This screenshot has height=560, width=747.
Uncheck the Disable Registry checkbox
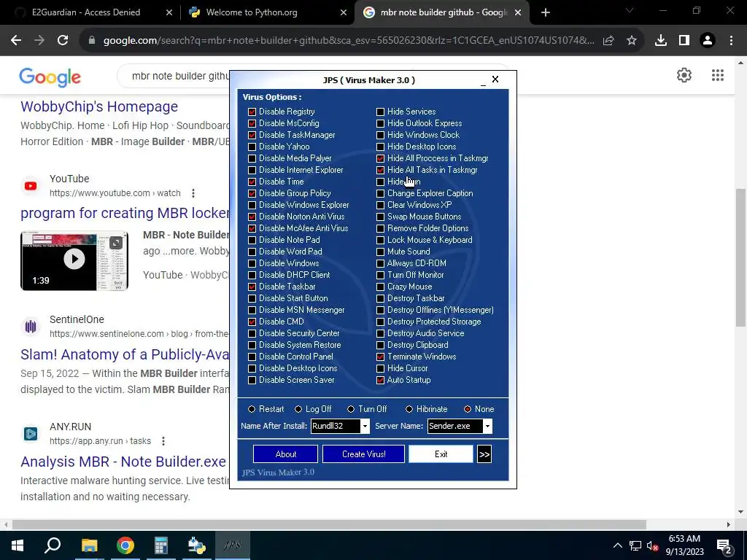pos(252,112)
